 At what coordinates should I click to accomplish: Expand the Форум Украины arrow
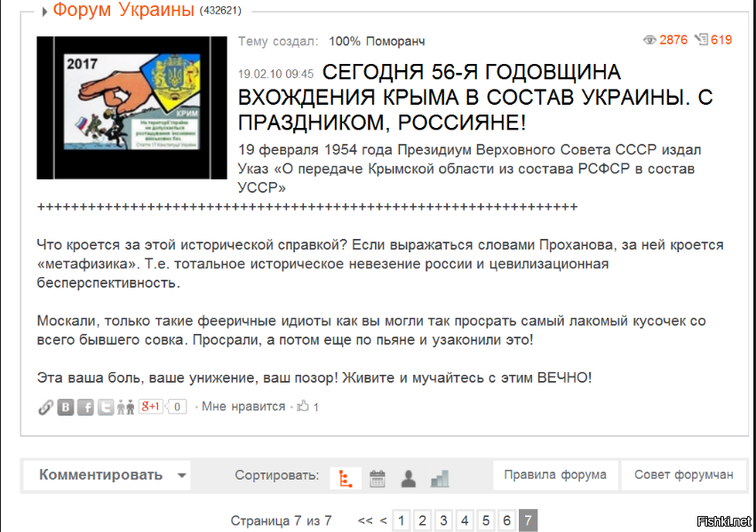point(44,12)
